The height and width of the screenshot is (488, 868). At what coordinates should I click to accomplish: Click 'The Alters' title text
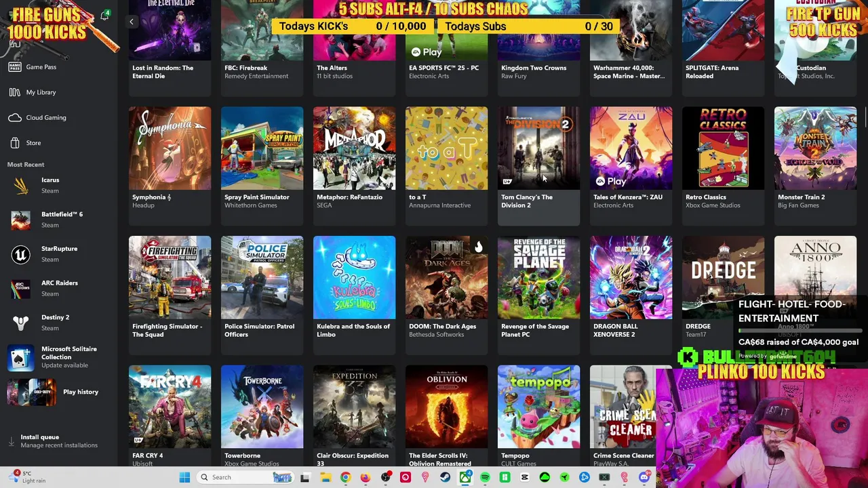[x=332, y=68]
